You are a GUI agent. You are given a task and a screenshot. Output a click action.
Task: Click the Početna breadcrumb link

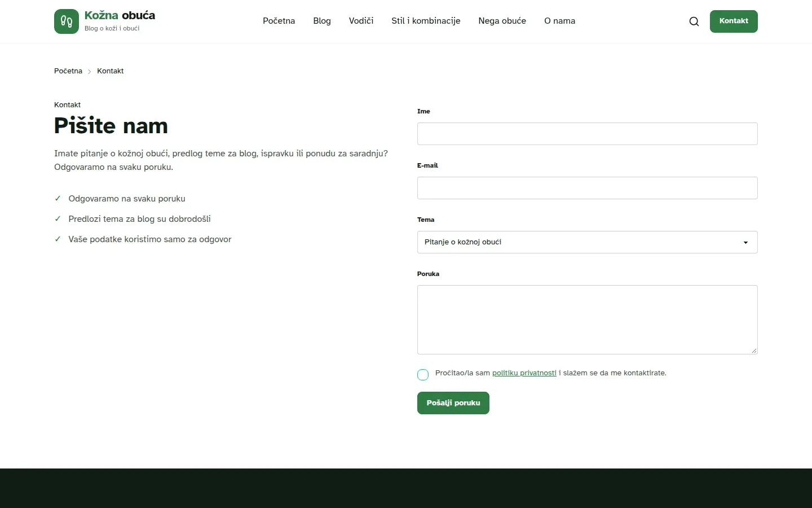pos(68,71)
